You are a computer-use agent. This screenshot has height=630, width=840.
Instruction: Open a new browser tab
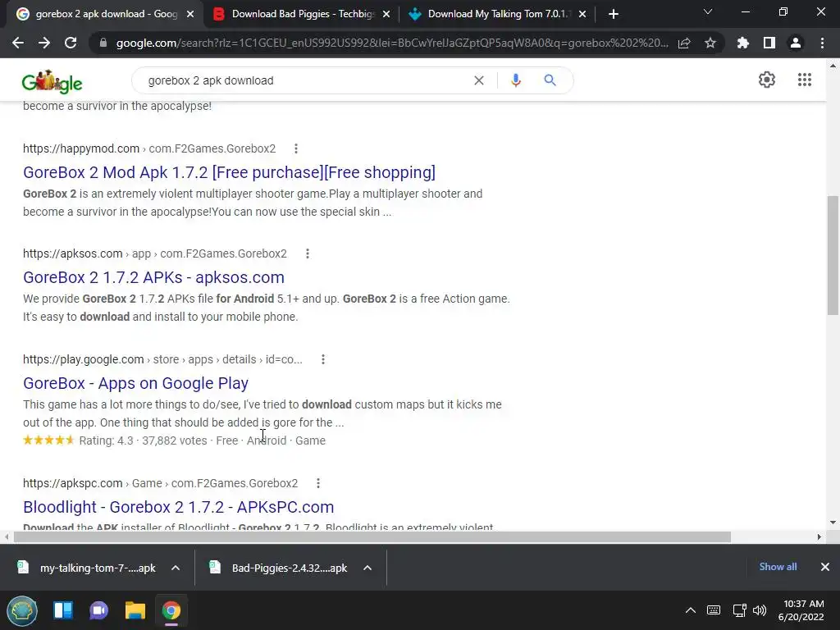point(614,15)
